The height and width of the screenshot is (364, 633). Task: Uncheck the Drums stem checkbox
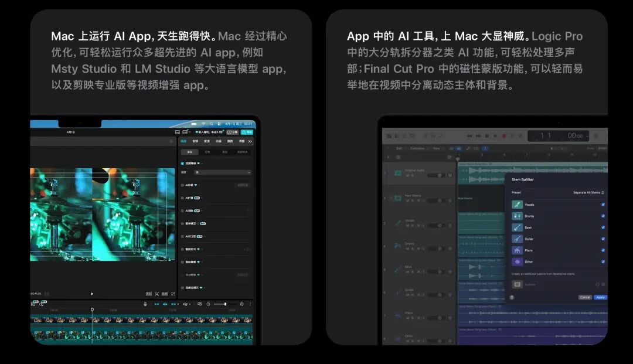click(x=603, y=216)
